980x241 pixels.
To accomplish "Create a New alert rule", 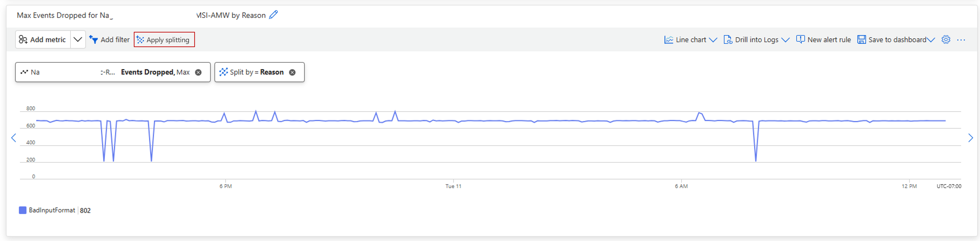I will tap(824, 40).
